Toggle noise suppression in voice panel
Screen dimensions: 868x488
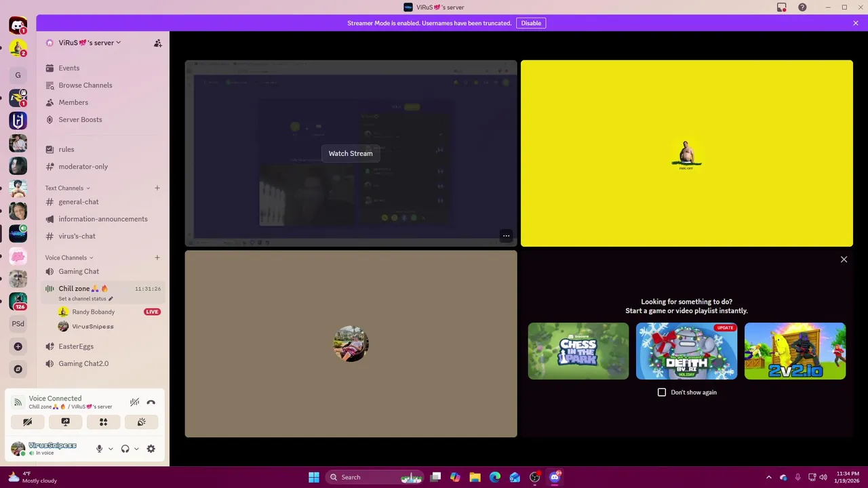click(134, 402)
